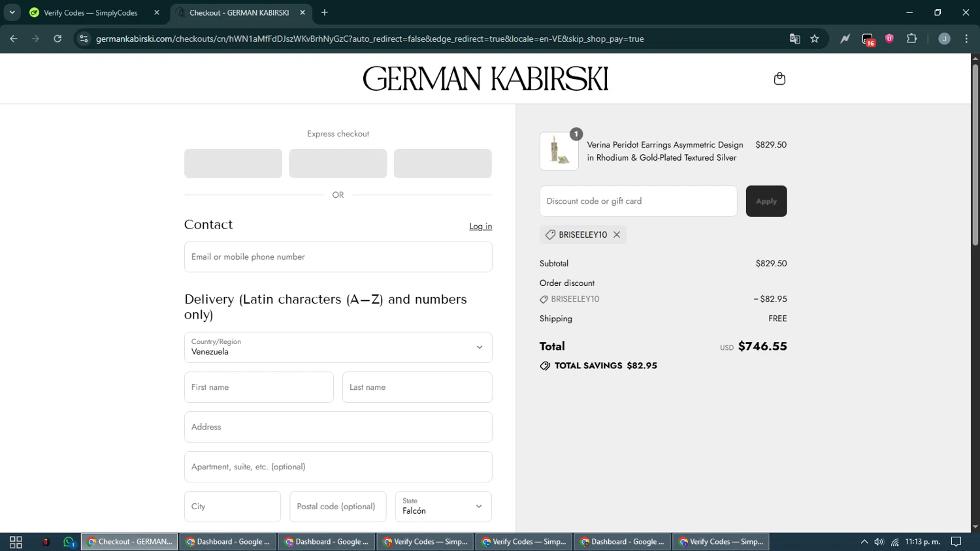This screenshot has height=551, width=980.
Task: Switch to the Verify Codes — SimplyCodes tab
Action: coord(90,12)
